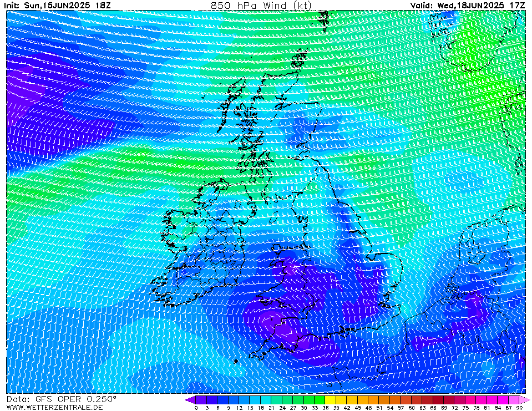The width and height of the screenshot is (532, 411).
Task: Click the legend value '60'
Action: point(412,408)
